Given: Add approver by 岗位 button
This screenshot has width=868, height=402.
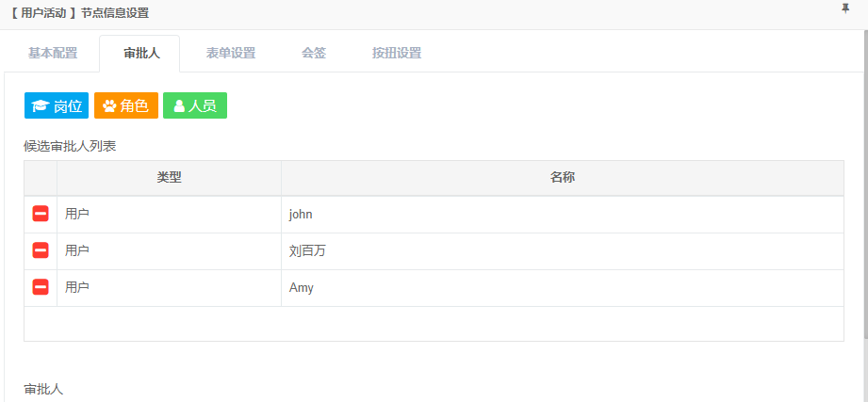Looking at the screenshot, I should click(x=57, y=106).
